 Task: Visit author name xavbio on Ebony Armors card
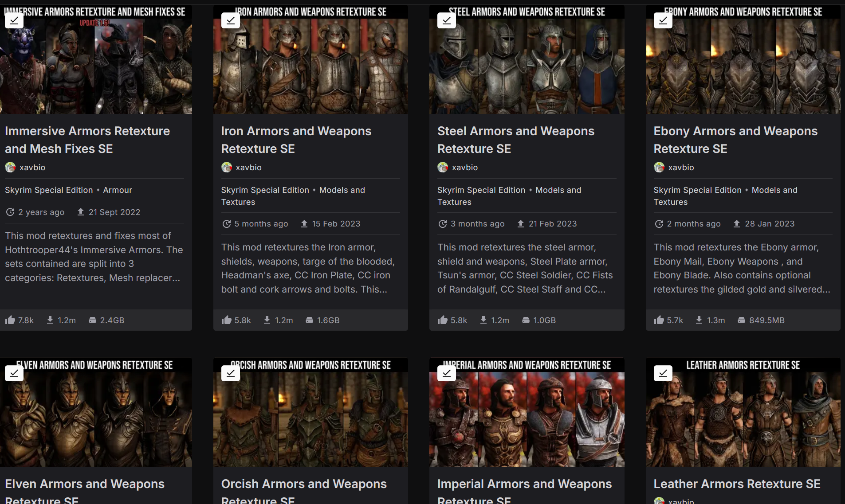point(681,167)
